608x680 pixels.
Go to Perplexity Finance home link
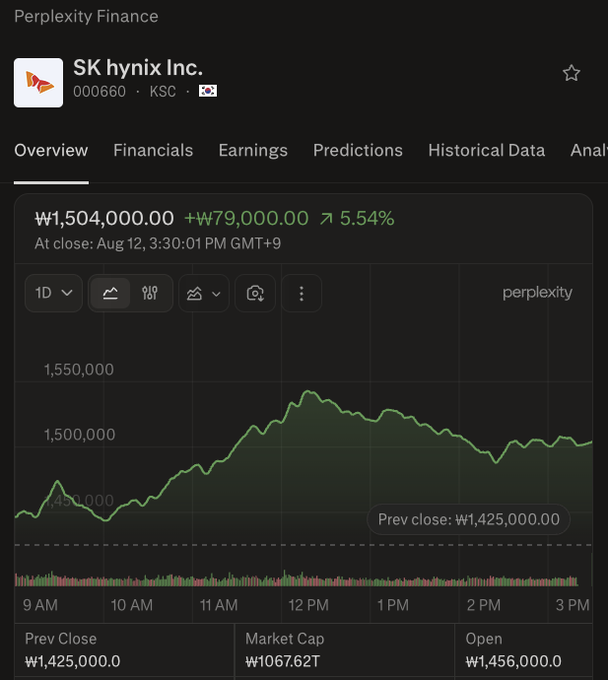point(86,16)
